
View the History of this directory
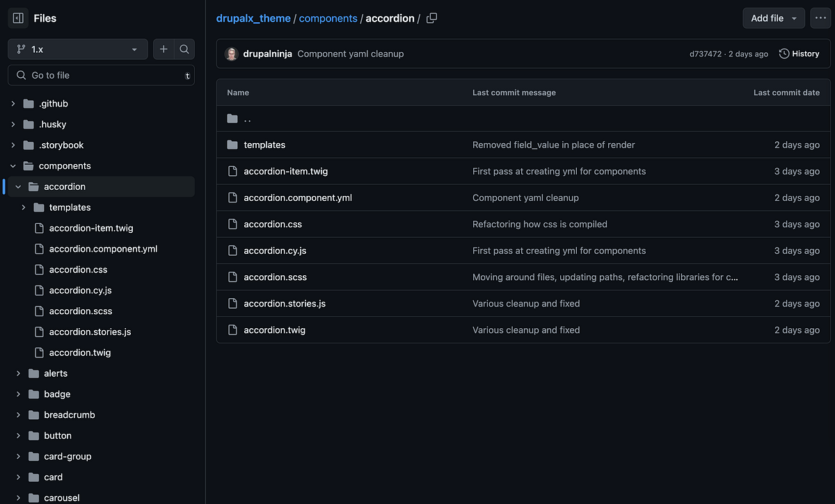point(799,53)
